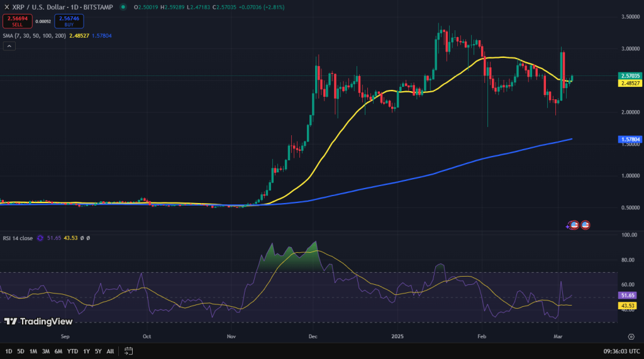Click the 3.50000 price axis label

point(630,17)
